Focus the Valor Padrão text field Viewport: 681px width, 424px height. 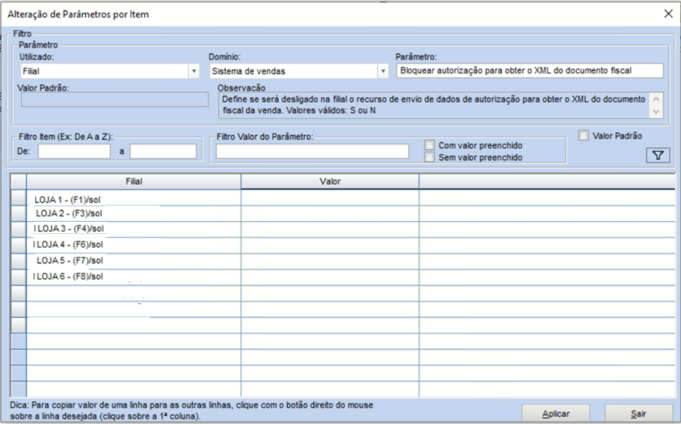(x=115, y=99)
